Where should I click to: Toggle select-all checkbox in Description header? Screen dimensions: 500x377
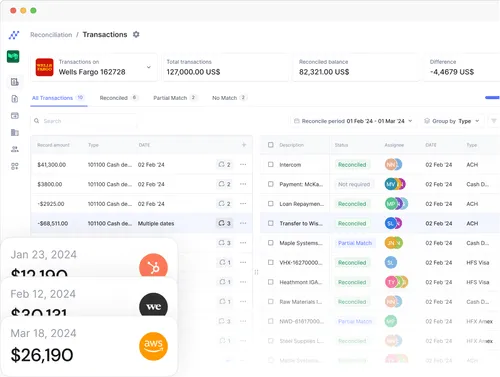(271, 145)
